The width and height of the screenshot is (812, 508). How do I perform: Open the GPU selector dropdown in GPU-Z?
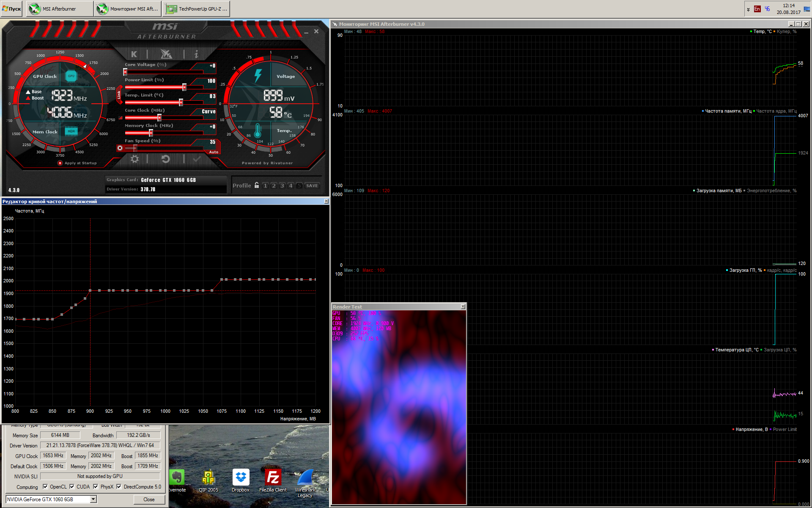click(93, 500)
